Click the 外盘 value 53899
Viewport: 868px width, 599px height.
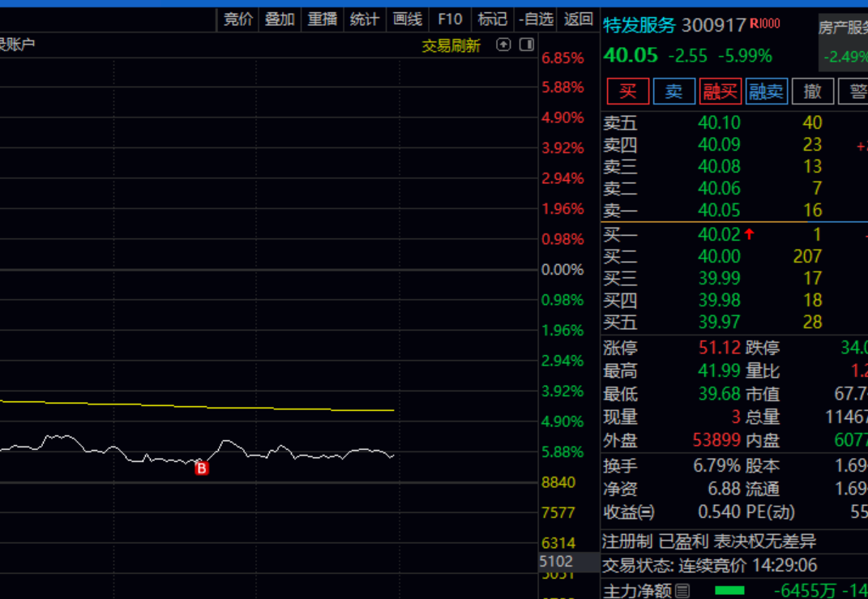pyautogui.click(x=716, y=440)
